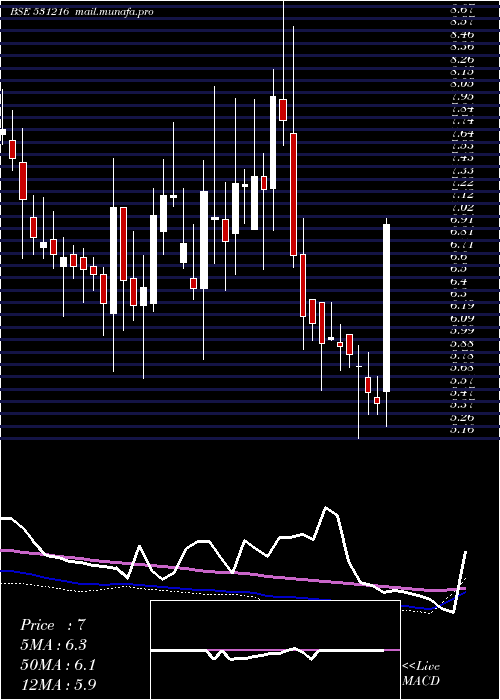Click the 6.71 price axis label
500x700 pixels.
(462, 245)
